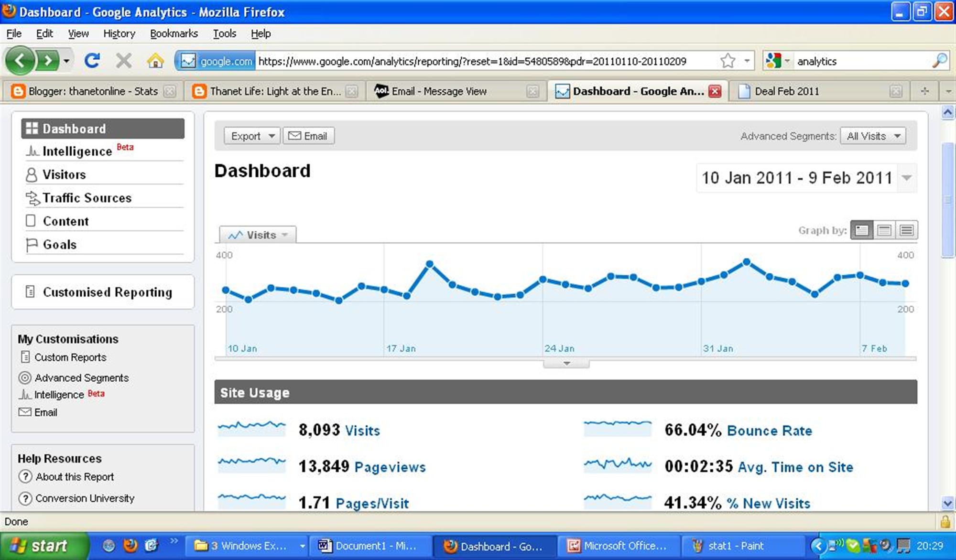Viewport: 956px width, 560px height.
Task: Click the Goals flag icon
Action: pyautogui.click(x=31, y=245)
